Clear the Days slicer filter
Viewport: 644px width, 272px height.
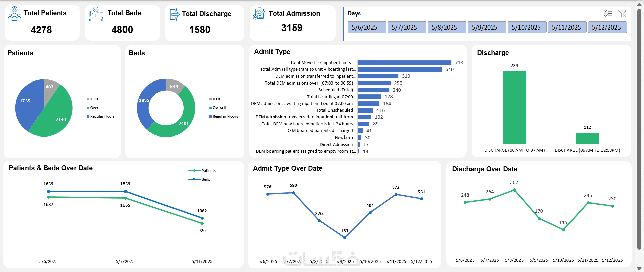622,13
